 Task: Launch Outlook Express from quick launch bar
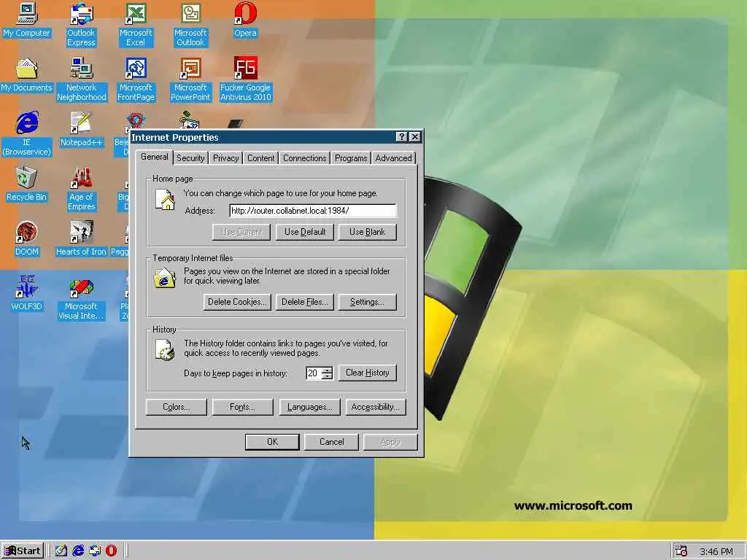pos(95,551)
